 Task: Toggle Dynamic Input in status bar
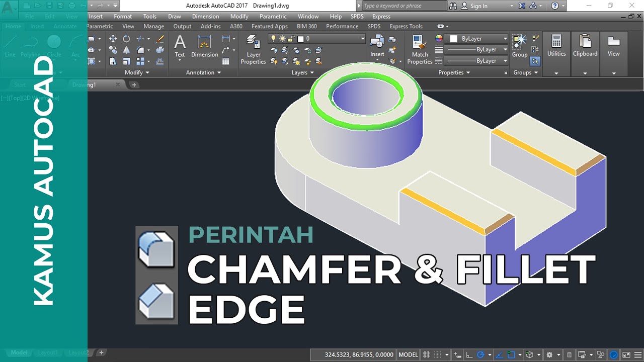(457, 354)
